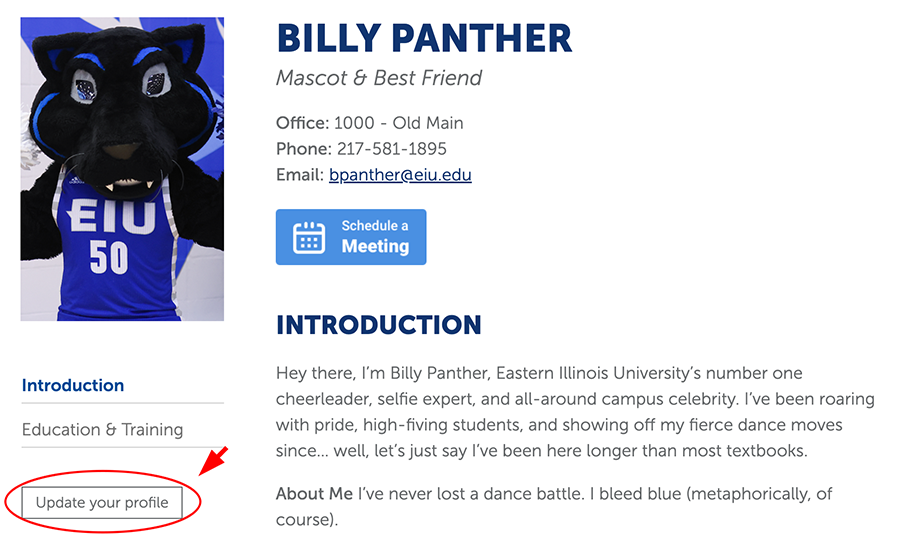This screenshot has height=555, width=900.
Task: Click the phone number 217-581-1895
Action: click(391, 149)
